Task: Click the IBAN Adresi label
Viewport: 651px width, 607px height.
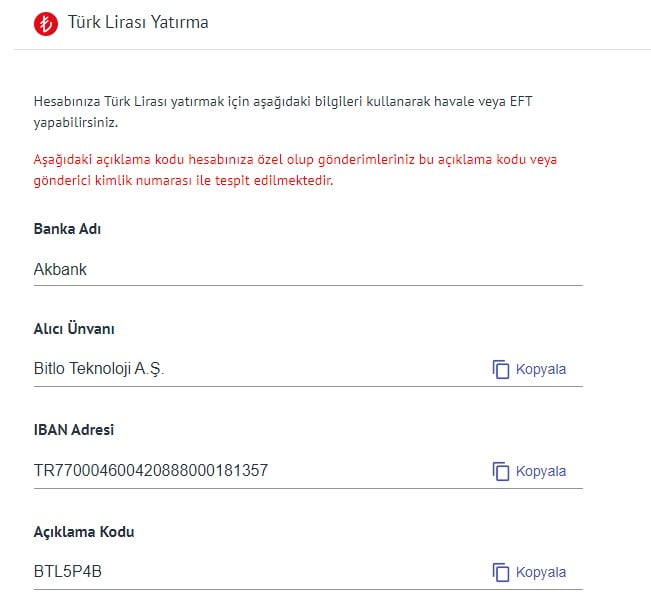Action: click(x=74, y=430)
